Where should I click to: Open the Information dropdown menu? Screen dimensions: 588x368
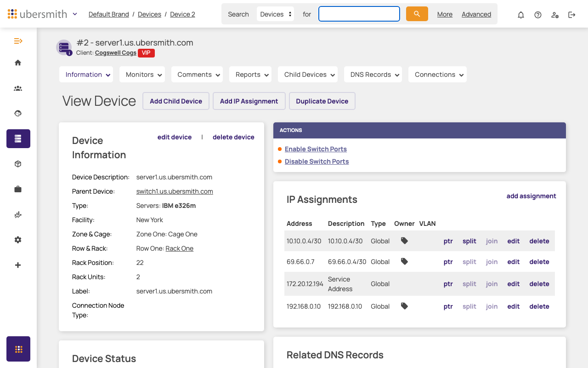(x=86, y=75)
